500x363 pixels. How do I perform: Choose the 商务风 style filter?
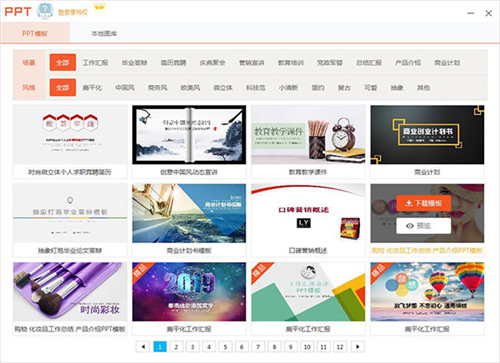click(158, 88)
